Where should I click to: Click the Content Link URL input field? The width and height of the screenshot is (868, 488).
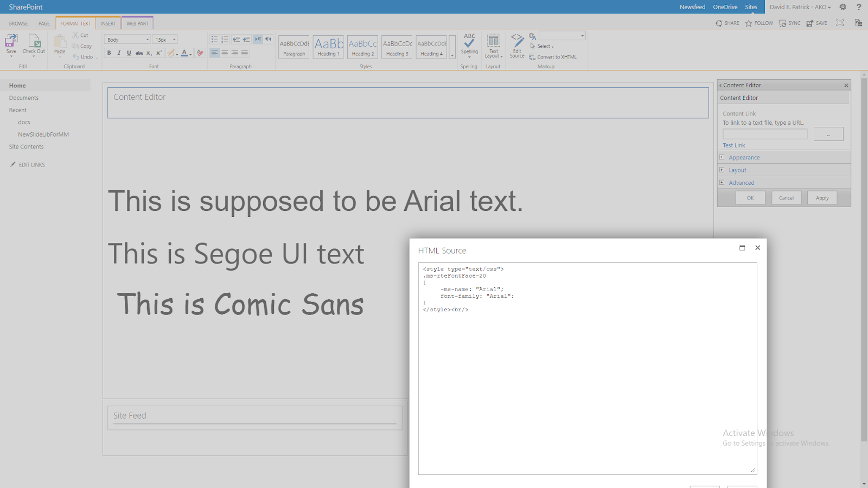[x=764, y=134]
